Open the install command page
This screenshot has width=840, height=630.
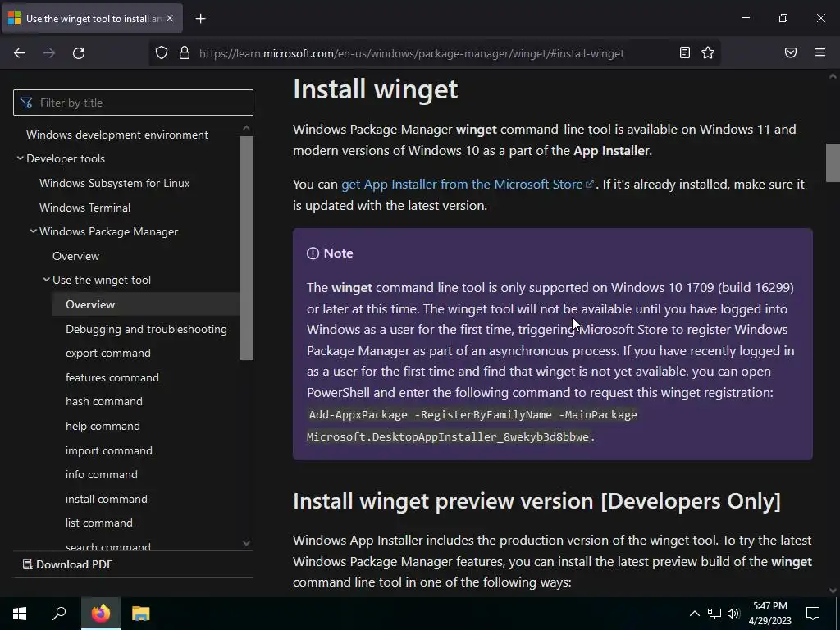point(106,499)
